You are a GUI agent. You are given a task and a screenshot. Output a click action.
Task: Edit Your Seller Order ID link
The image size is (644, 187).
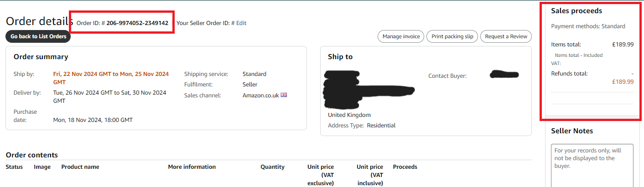[x=241, y=23]
